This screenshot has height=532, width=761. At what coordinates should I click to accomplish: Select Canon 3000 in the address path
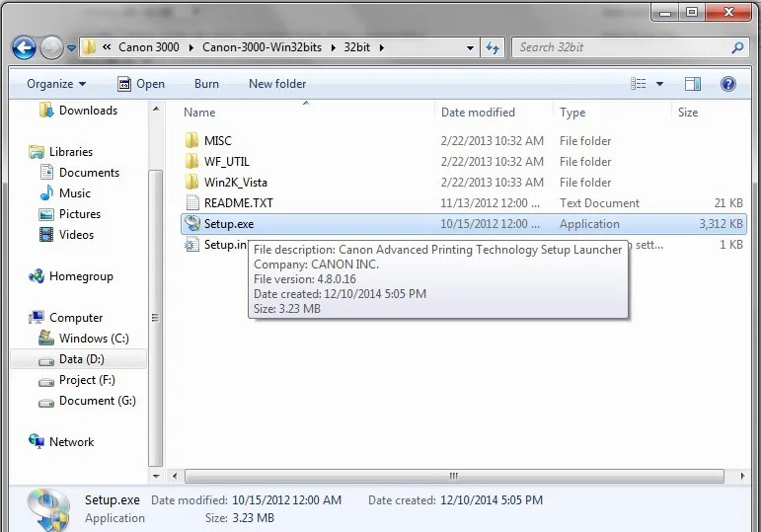148,47
